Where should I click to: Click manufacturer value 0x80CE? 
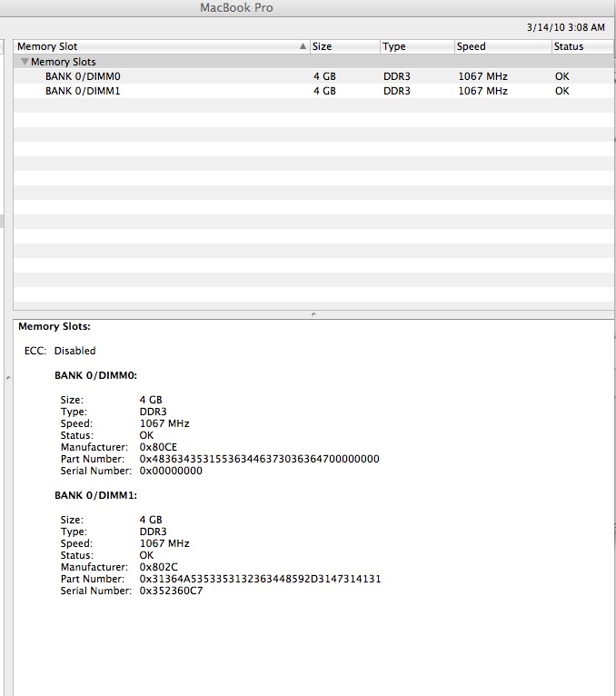[x=158, y=447]
